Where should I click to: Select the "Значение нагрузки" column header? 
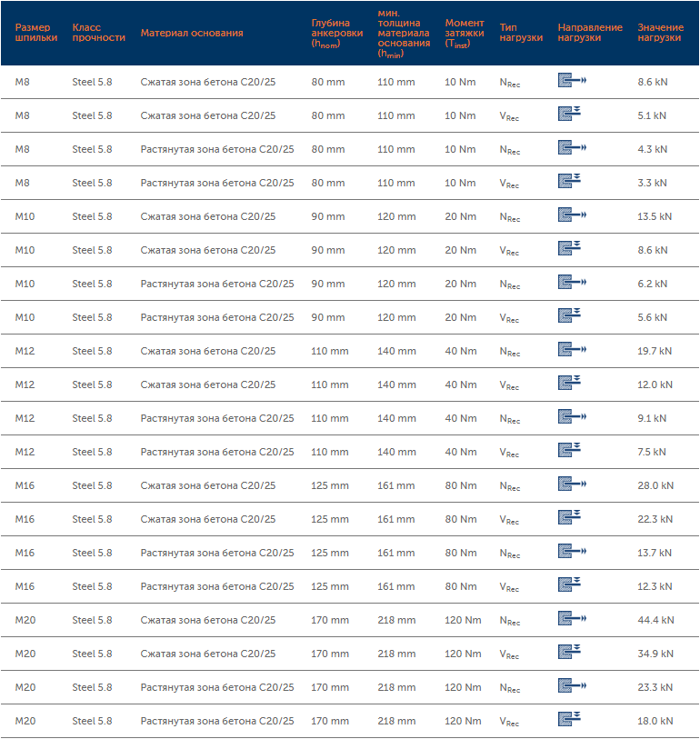click(660, 33)
